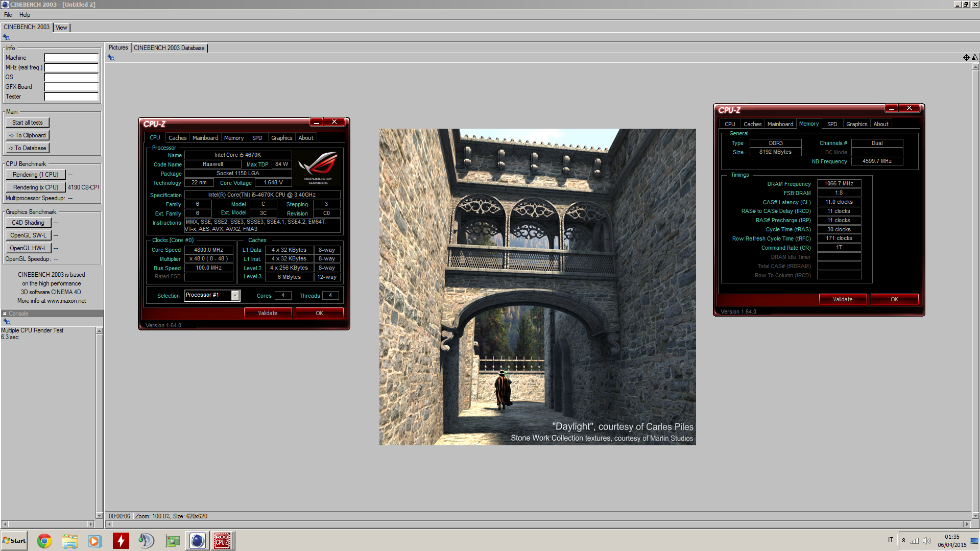The width and height of the screenshot is (980, 551).
Task: Switch to CINEBENCH taskbar icon
Action: tap(197, 541)
